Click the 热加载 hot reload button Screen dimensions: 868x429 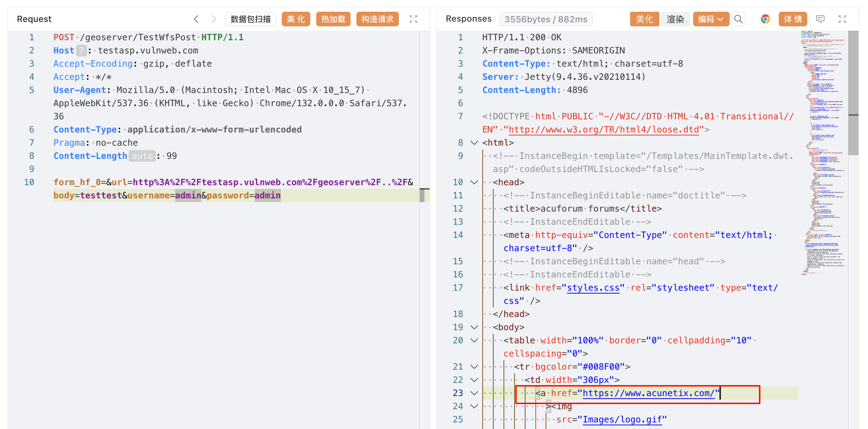[x=333, y=19]
